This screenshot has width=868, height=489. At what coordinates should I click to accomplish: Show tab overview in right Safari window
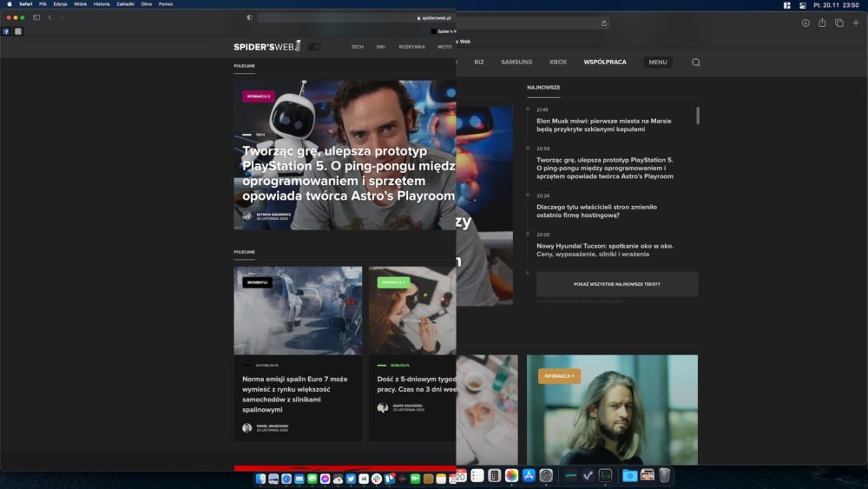839,23
